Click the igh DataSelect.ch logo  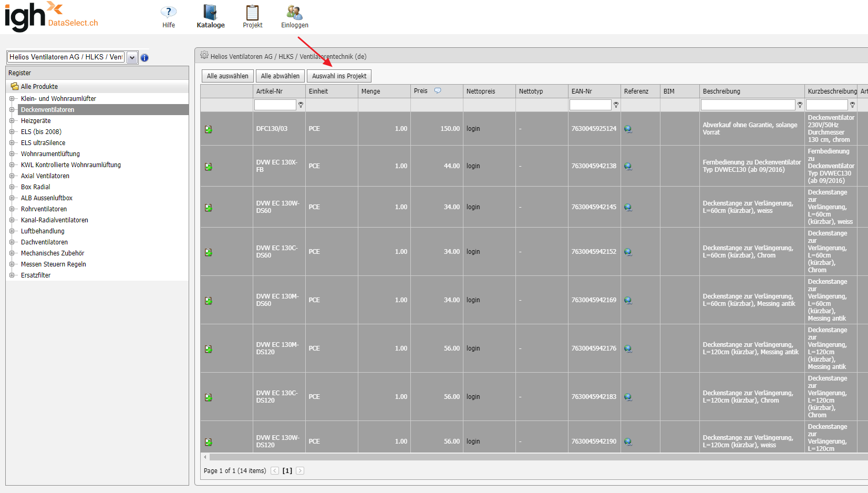pyautogui.click(x=51, y=17)
